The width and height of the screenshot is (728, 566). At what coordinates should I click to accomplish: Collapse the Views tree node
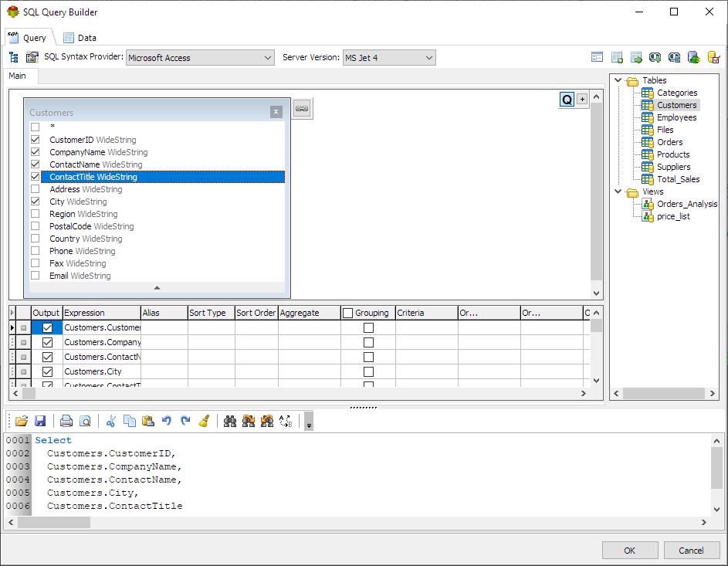(618, 191)
